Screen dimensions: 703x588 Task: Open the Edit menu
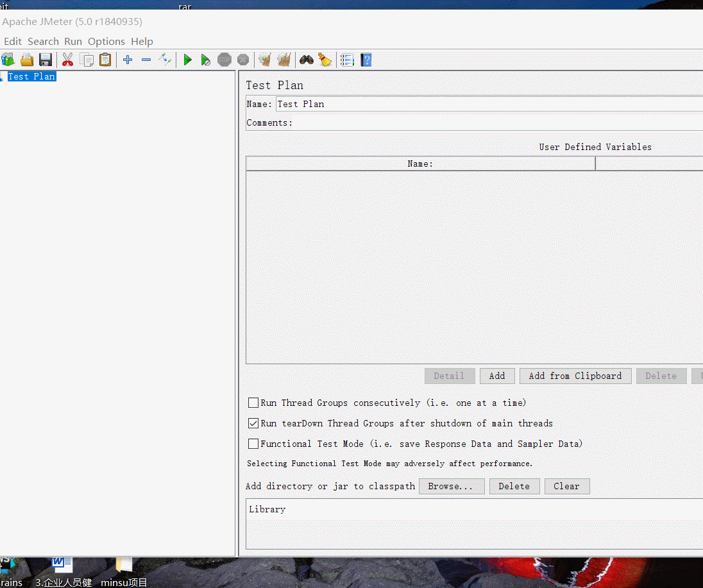(13, 41)
